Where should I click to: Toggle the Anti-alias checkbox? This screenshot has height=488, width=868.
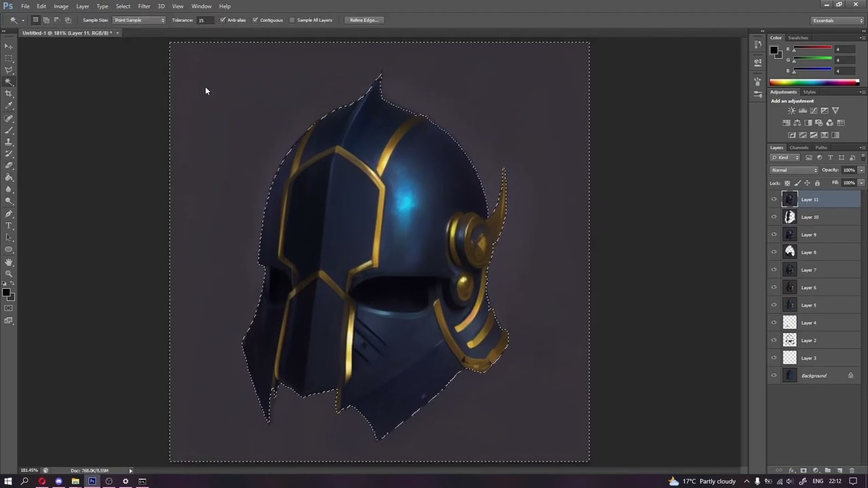coord(222,20)
